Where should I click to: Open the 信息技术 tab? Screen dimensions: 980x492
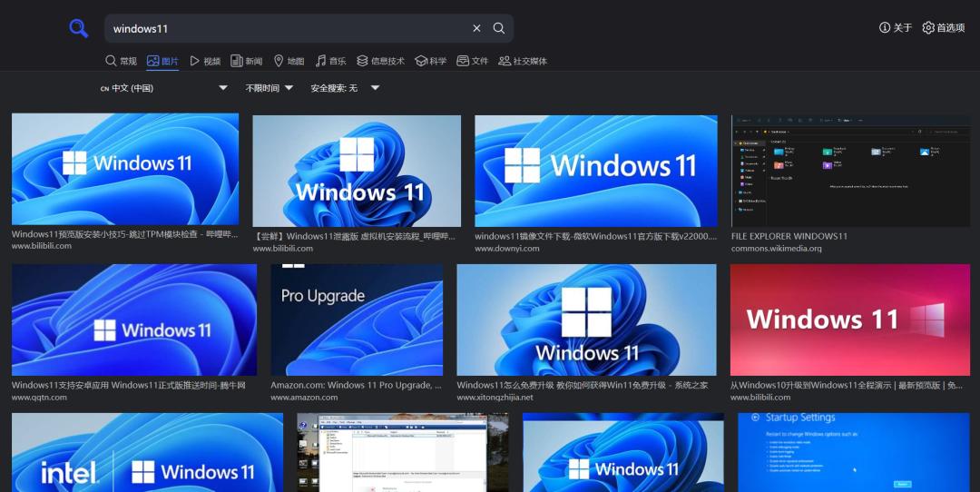click(380, 61)
